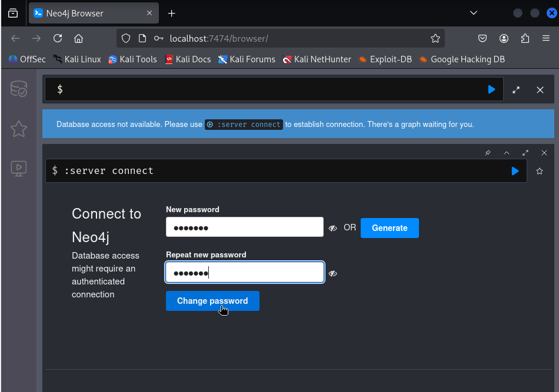Open a new browser tab
This screenshot has width=559, height=392.
[x=171, y=13]
